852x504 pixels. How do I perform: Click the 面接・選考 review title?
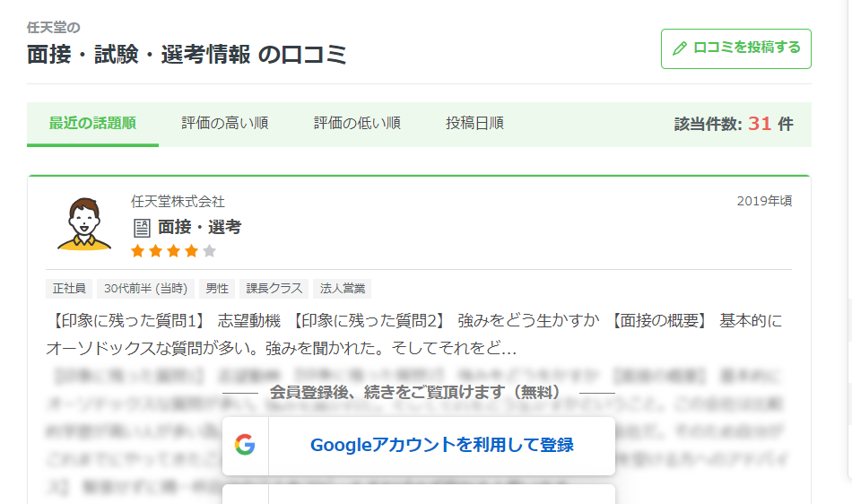pyautogui.click(x=199, y=227)
